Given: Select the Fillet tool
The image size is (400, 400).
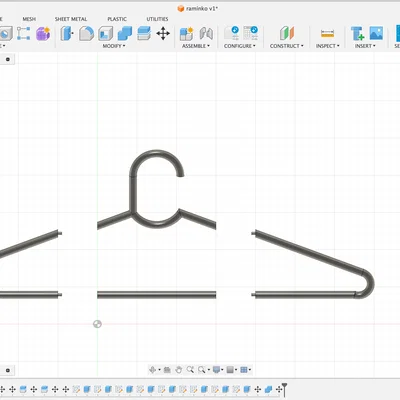Looking at the screenshot, I should pos(86,34).
